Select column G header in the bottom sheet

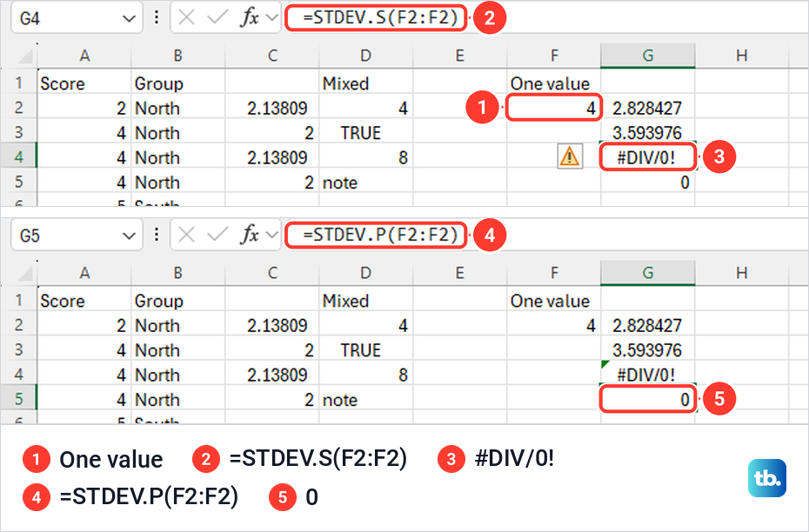click(x=647, y=273)
